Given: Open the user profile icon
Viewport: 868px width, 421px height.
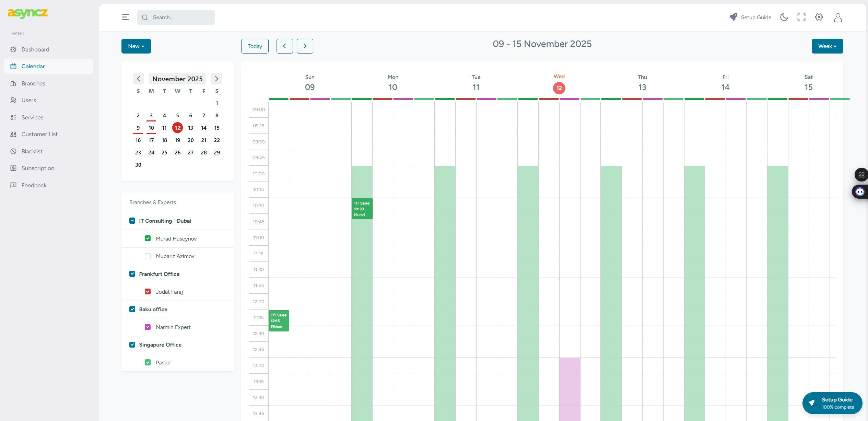Looking at the screenshot, I should [x=838, y=17].
